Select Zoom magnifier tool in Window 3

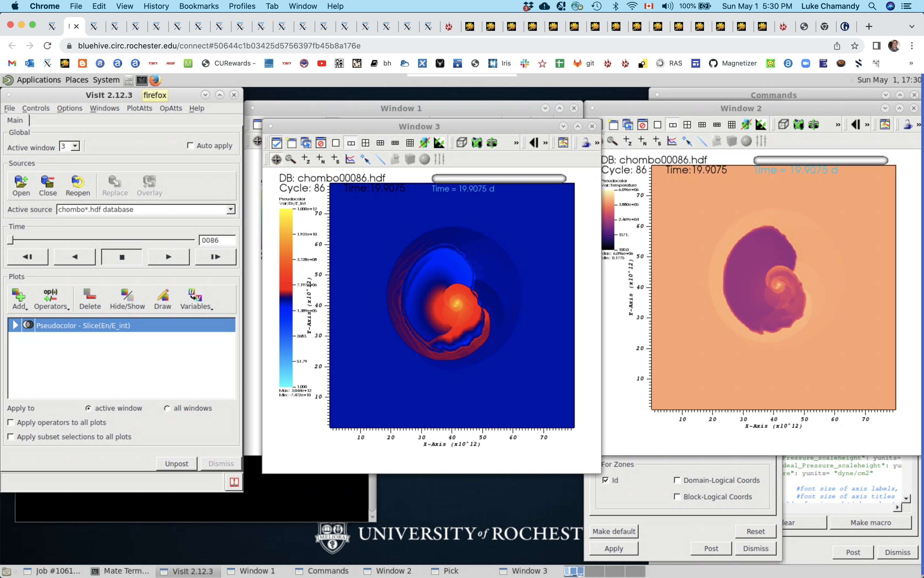click(x=291, y=159)
